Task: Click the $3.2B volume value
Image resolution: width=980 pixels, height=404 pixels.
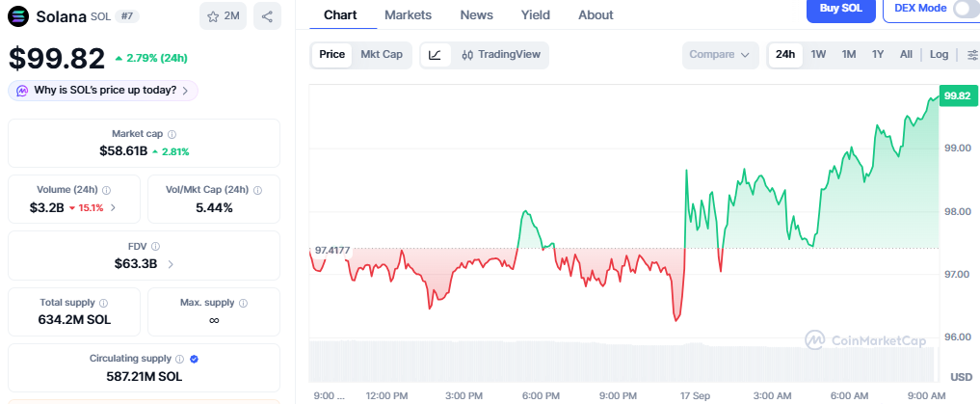Action: [47, 207]
